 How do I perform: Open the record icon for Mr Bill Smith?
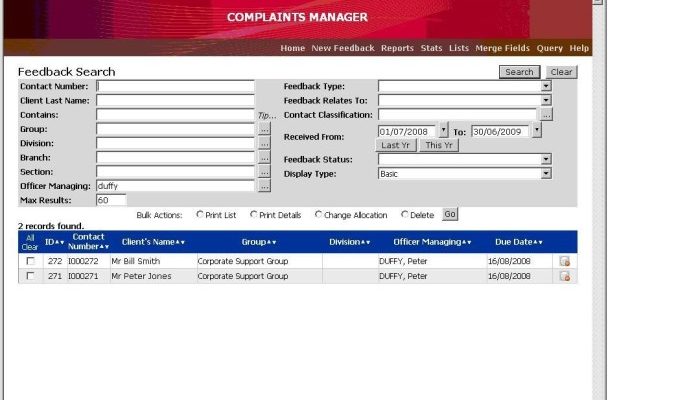[x=565, y=261]
